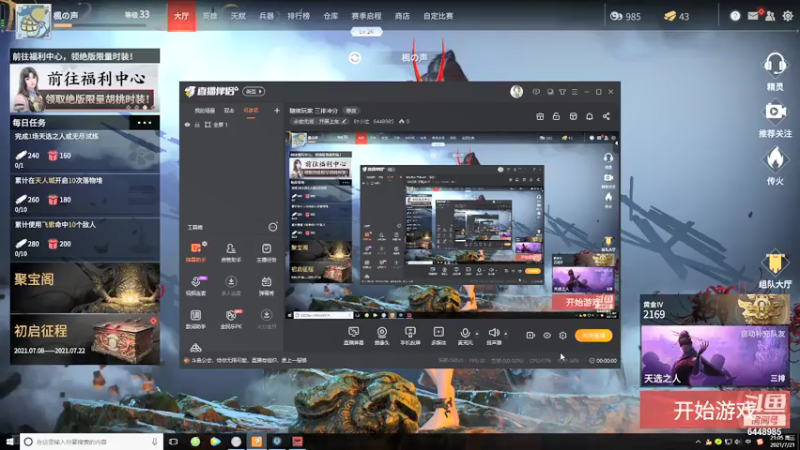Image resolution: width=800 pixels, height=450 pixels.
Task: Open the 多人连麦 download-circle tool
Action: 231,286
